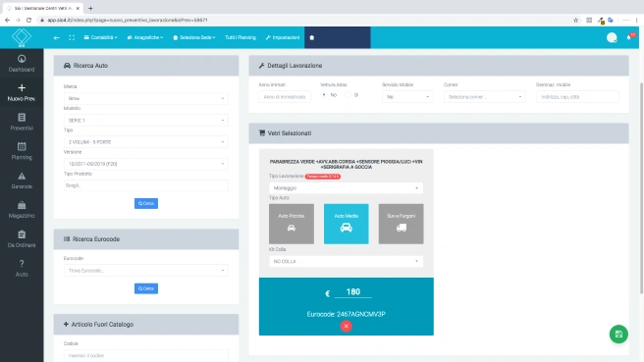Image resolution: width=644 pixels, height=362 pixels.
Task: Go back in browser history
Action: click(x=7, y=20)
